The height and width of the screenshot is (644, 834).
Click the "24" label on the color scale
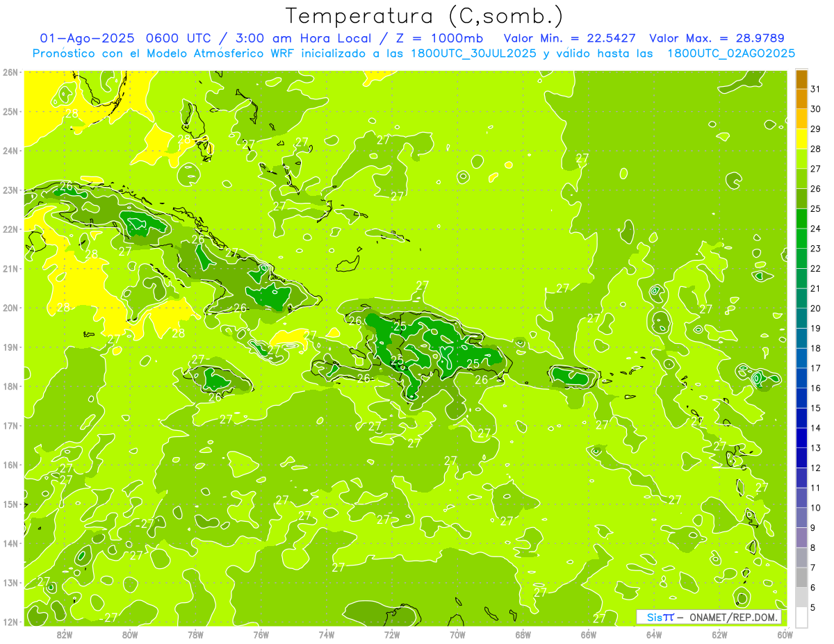click(x=816, y=229)
